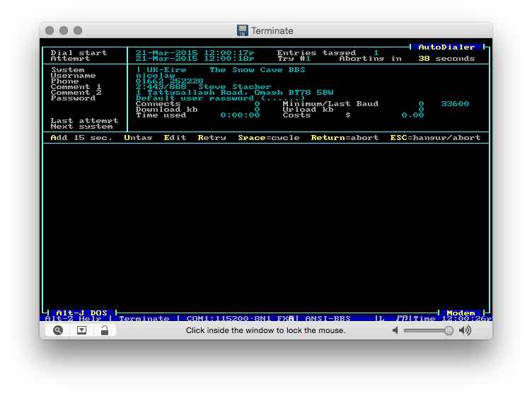
Task: Mute using the low-volume speaker icon
Action: click(395, 330)
